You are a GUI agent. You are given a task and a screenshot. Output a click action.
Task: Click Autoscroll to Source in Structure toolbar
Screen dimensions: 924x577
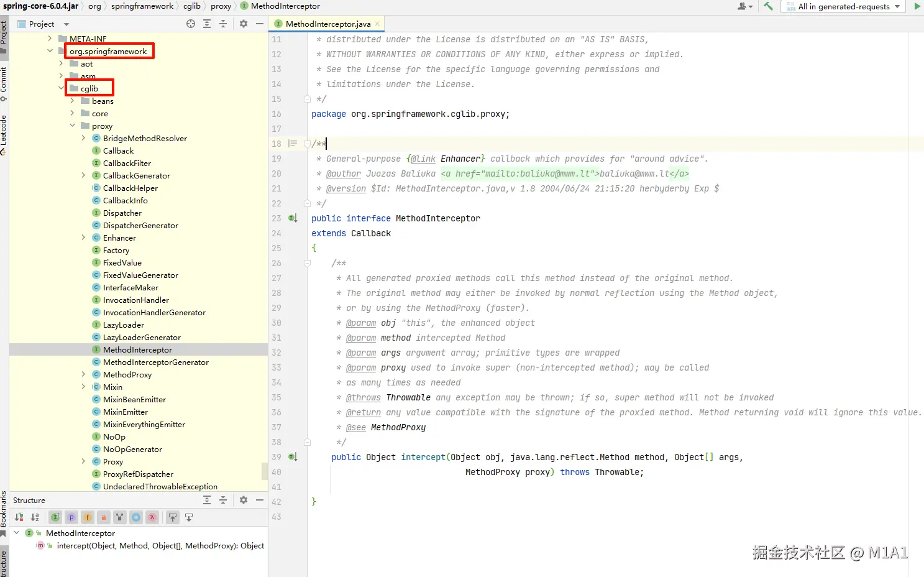[x=173, y=517]
